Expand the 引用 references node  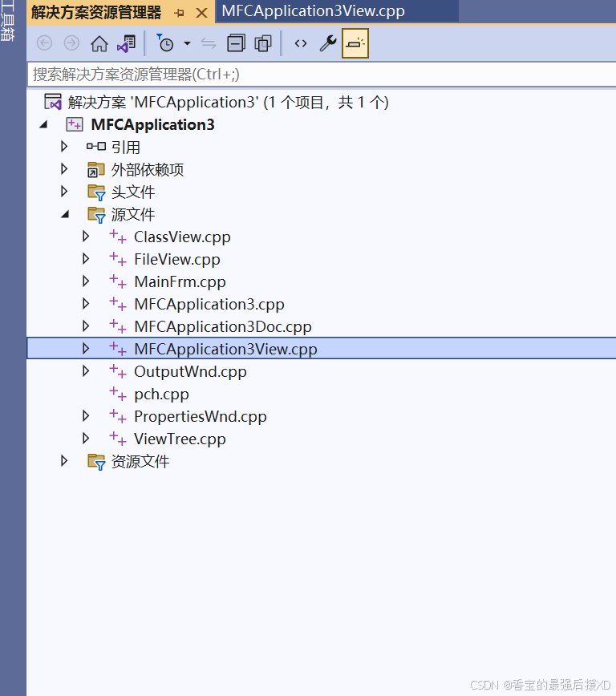point(64,147)
